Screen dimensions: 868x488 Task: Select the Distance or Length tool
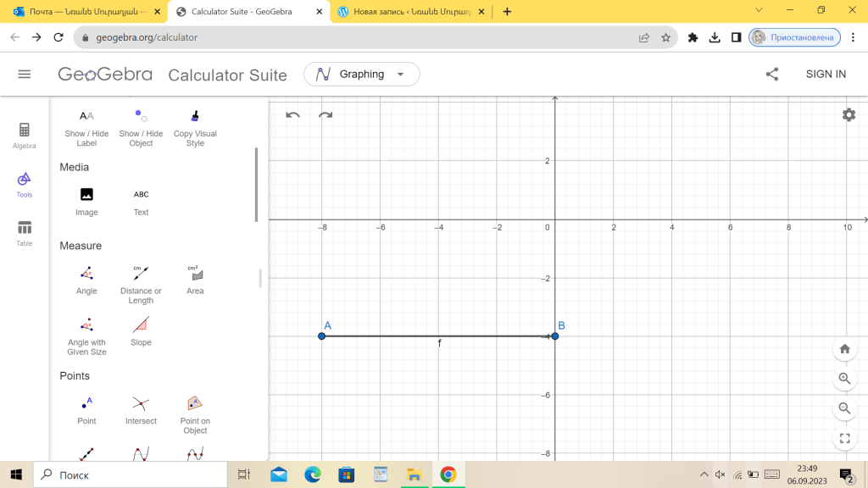pos(141,280)
